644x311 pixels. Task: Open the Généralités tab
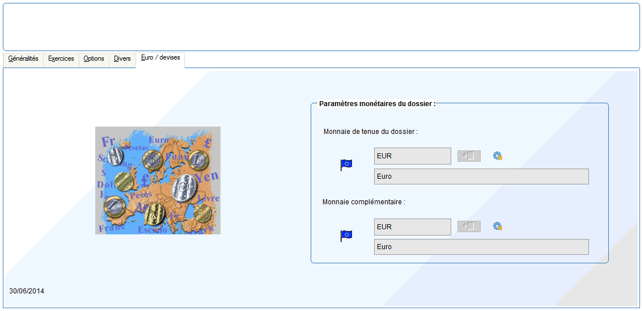23,59
